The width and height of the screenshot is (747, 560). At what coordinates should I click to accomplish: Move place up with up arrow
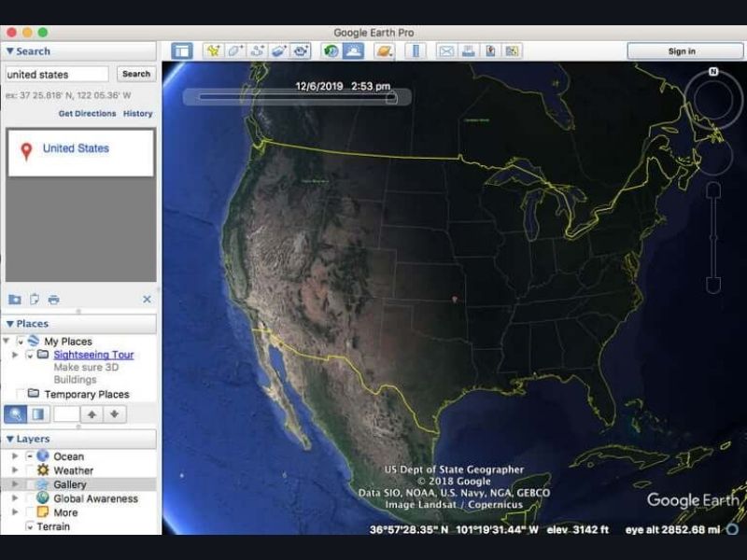coord(92,414)
